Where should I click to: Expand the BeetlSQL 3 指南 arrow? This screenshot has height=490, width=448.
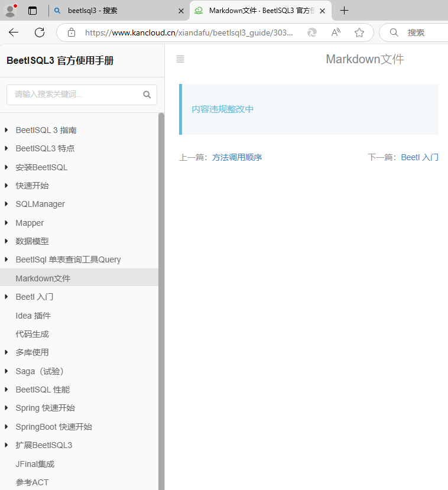click(7, 129)
